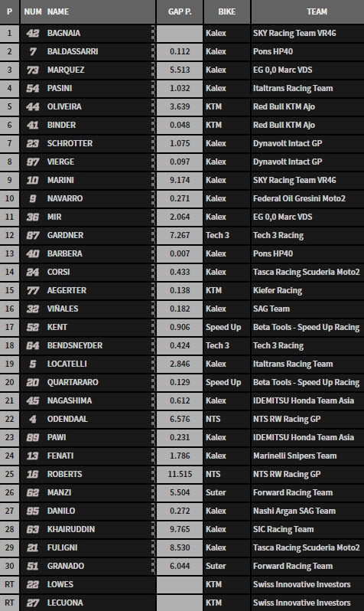The width and height of the screenshot is (364, 611).
Task: Click rider number 13 badge for Fenati
Action: [33, 456]
